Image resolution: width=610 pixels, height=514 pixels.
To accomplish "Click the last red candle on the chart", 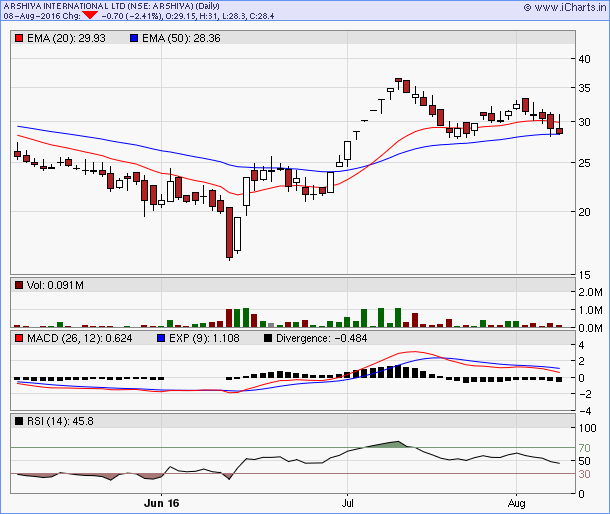I will click(559, 131).
